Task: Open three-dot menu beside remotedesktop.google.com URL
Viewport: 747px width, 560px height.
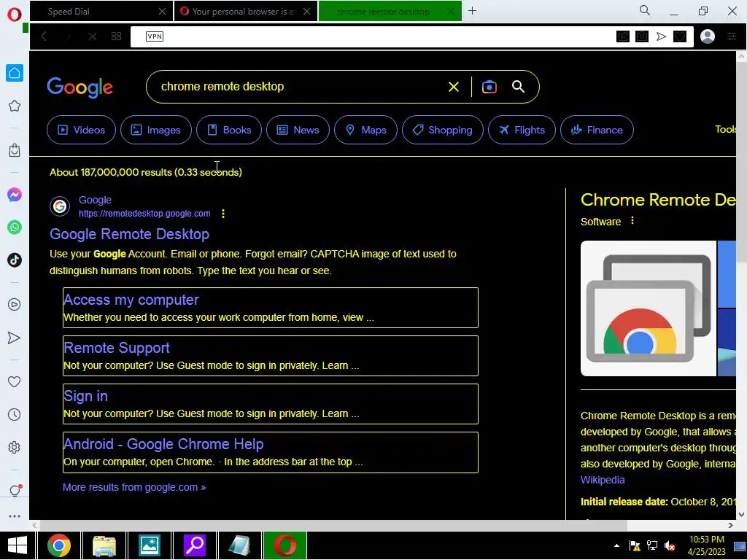Action: pos(223,214)
